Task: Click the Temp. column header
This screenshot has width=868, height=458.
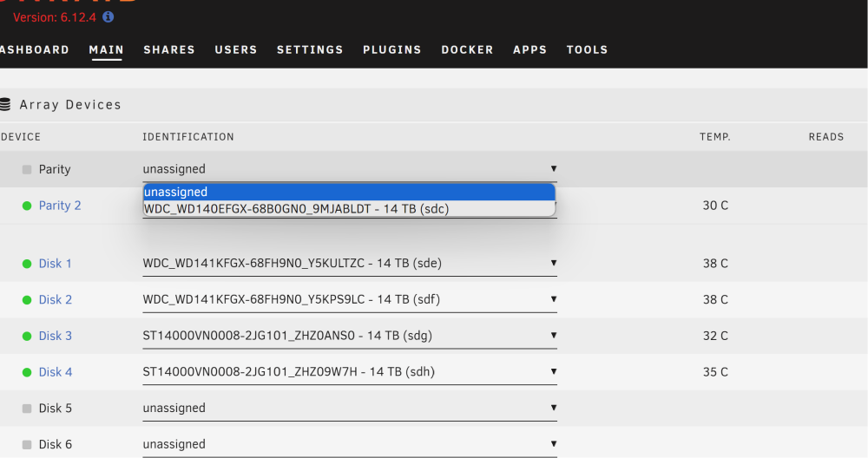Action: coord(715,137)
